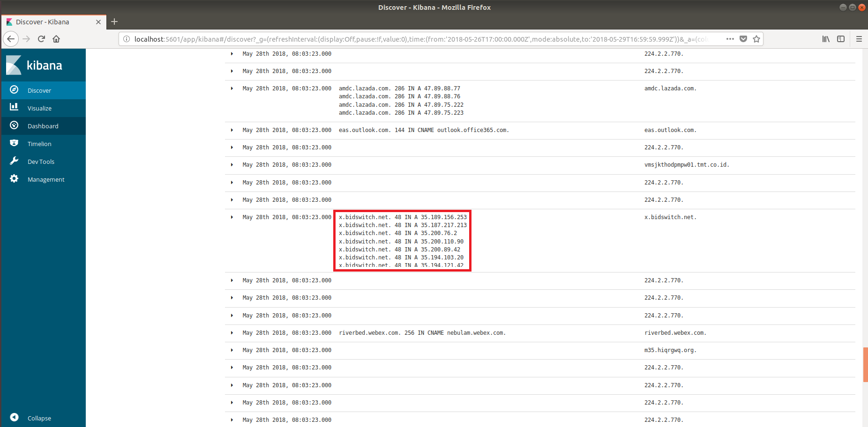Click the answer line 47.89.88.77

click(400, 88)
